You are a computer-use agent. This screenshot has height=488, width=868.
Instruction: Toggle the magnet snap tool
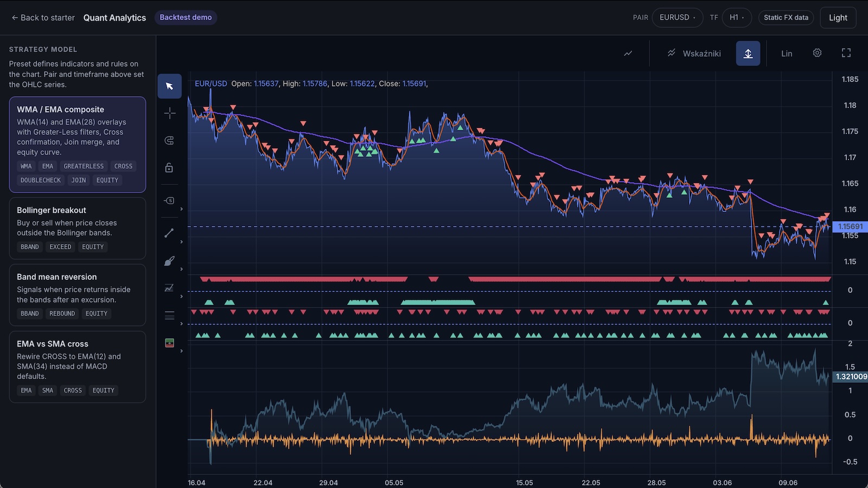pos(169,140)
